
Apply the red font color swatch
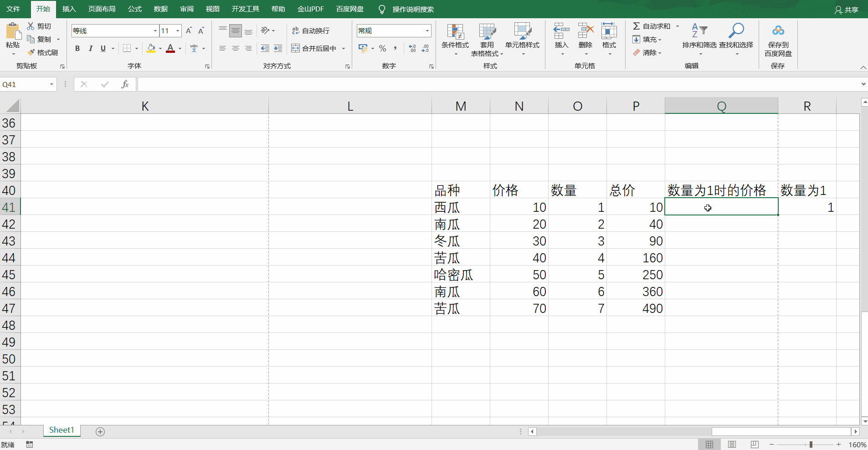(x=170, y=48)
